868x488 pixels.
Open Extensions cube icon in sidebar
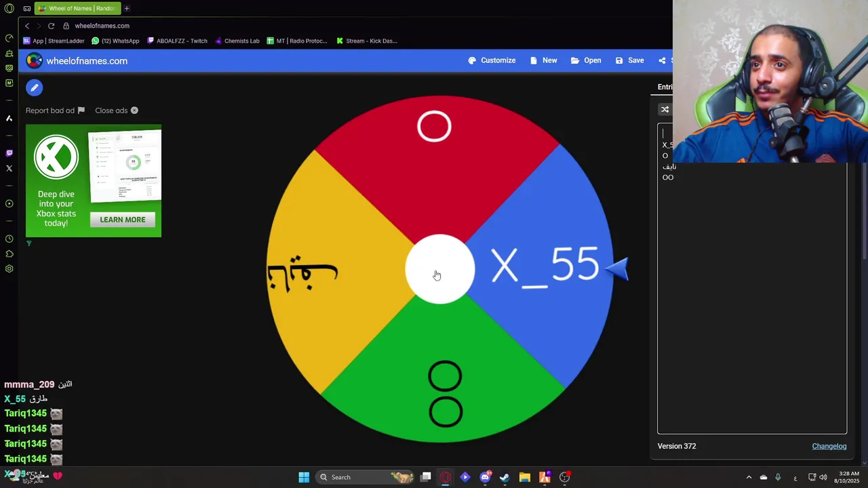point(9,253)
